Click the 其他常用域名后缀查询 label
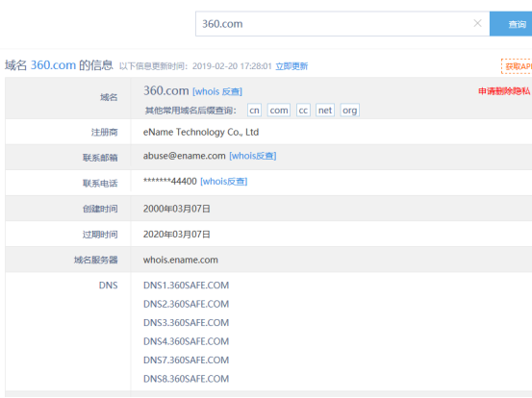This screenshot has height=398, width=532. click(190, 111)
